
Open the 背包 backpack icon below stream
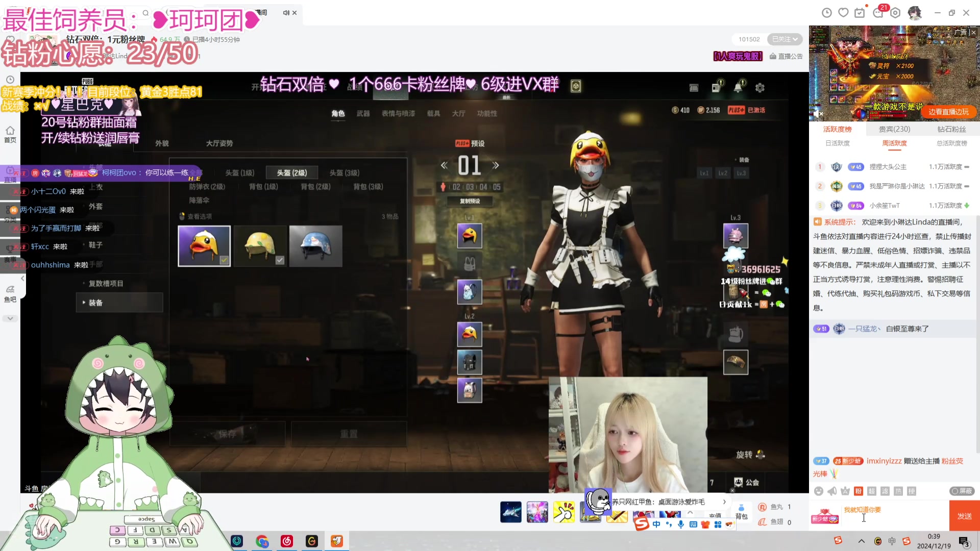coord(741,512)
